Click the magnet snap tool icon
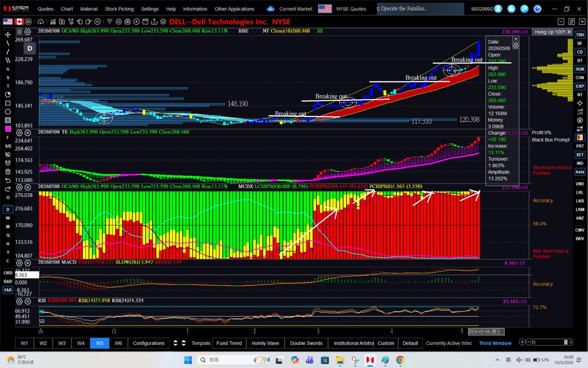This screenshot has width=588, height=368. pos(8,162)
